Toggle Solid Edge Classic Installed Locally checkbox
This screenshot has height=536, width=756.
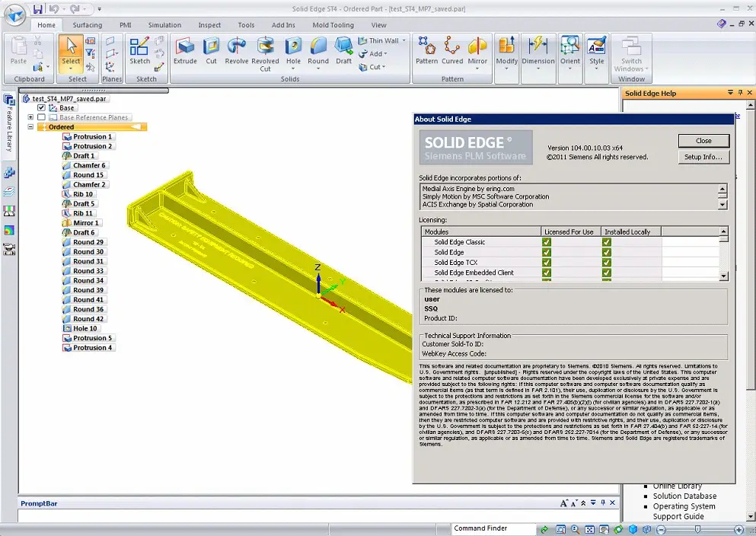(x=607, y=242)
